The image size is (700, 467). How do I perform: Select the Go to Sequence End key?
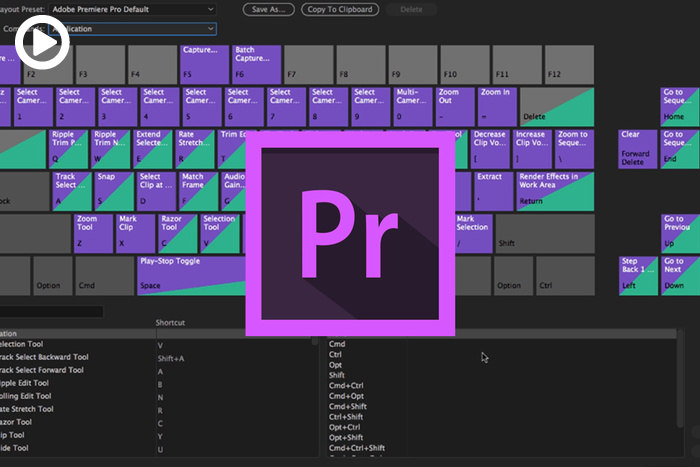point(679,149)
